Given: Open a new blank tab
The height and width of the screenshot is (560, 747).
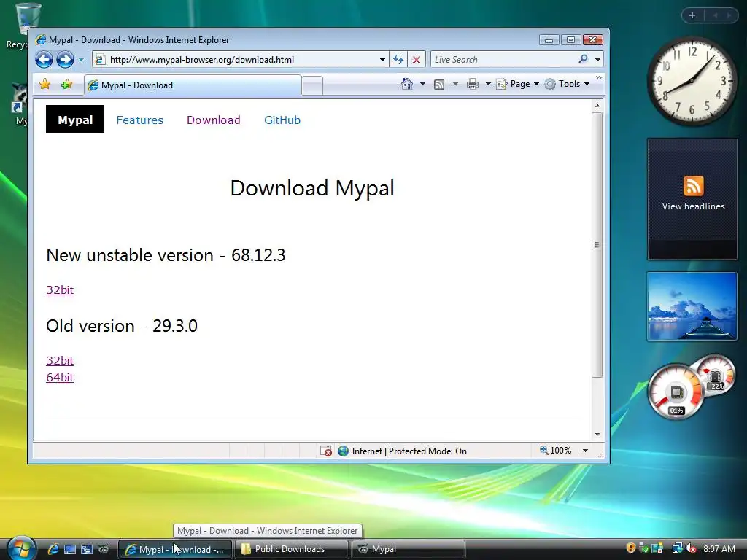Looking at the screenshot, I should pyautogui.click(x=312, y=86).
